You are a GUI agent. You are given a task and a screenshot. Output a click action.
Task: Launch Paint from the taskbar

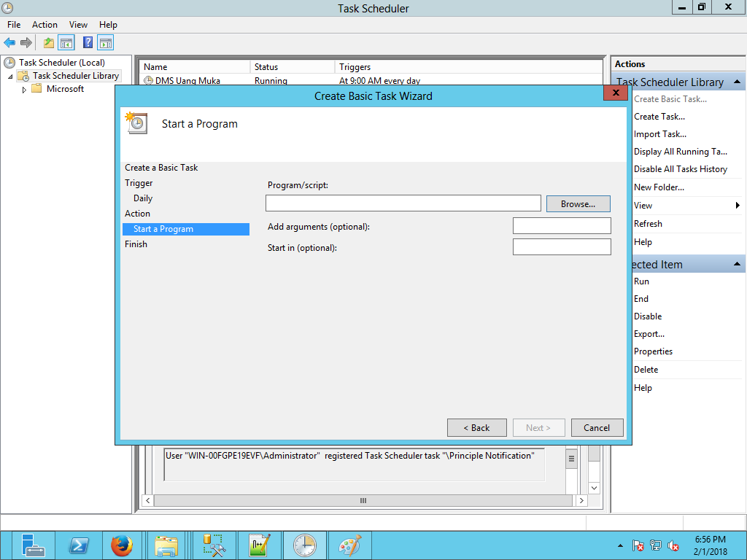click(349, 545)
